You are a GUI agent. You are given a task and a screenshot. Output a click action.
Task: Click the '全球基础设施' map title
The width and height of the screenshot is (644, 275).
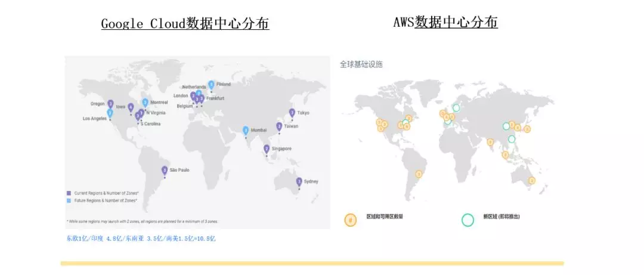[x=361, y=64]
